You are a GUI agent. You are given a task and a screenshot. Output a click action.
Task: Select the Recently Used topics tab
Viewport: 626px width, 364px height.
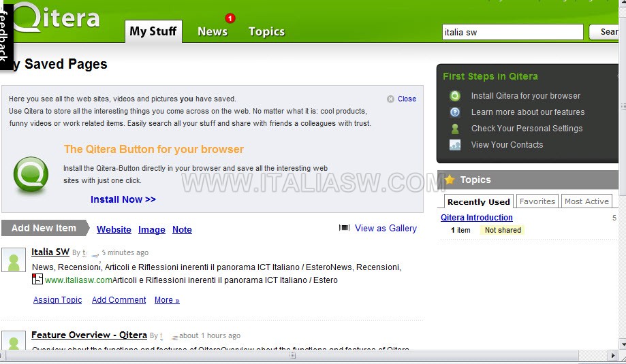pyautogui.click(x=478, y=202)
